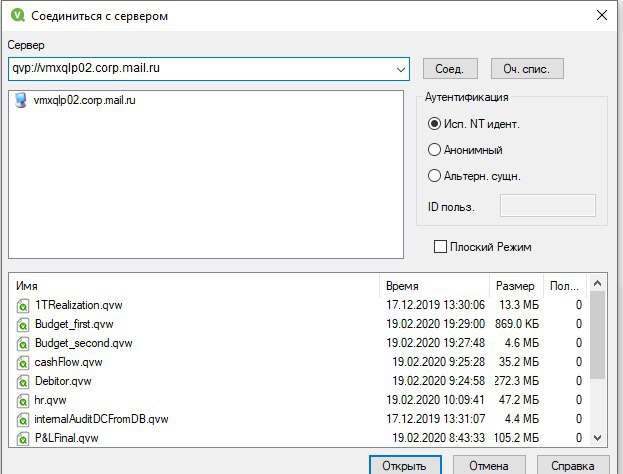Click the internalAuditDCFromDB.qvw file icon
623x474 pixels.
click(23, 420)
